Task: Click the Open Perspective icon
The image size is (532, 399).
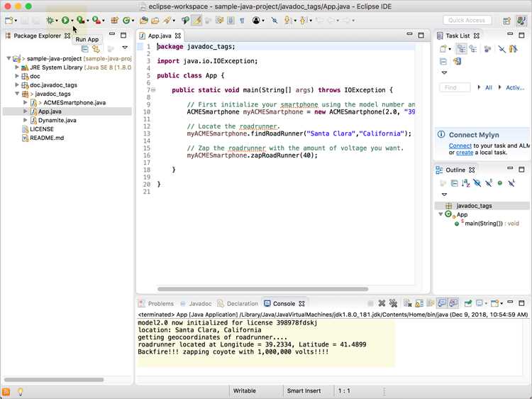Action: point(506,21)
